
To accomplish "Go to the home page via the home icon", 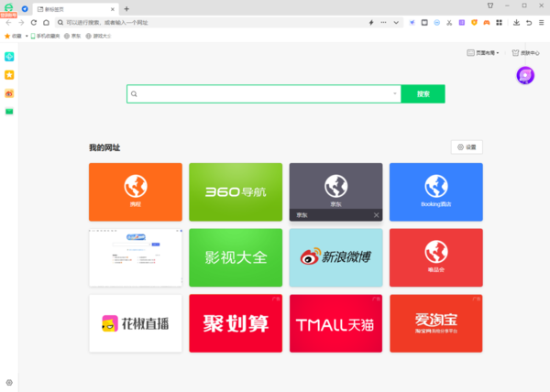I will coord(47,22).
